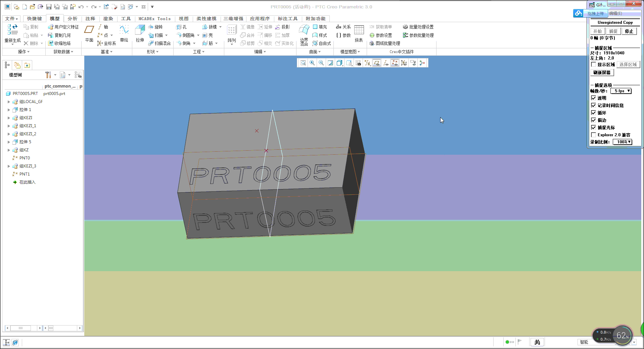The image size is (644, 349).
Task: Click the 停止 button in Gif panel
Action: (629, 31)
